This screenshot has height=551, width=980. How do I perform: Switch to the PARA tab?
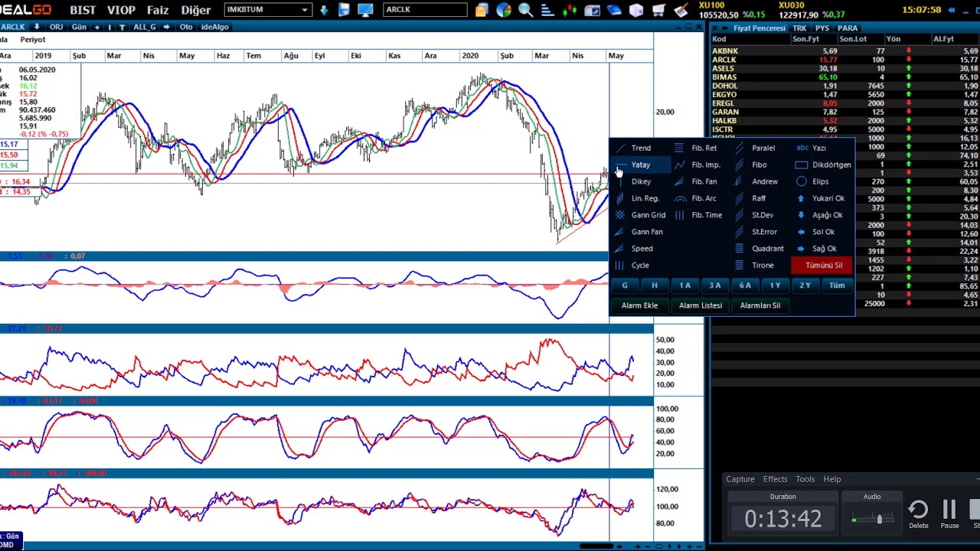point(847,28)
